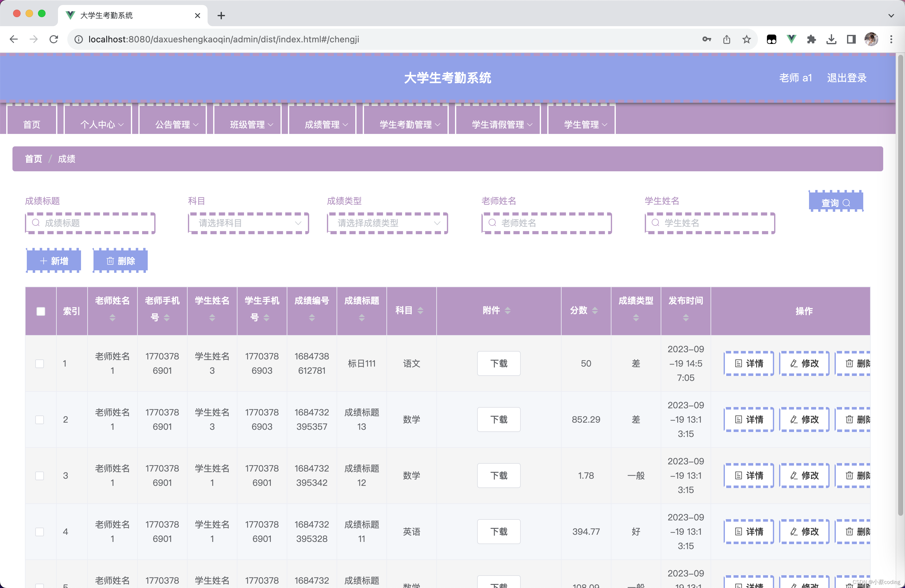Sort by 老师姓名 column arrows
This screenshot has width=905, height=588.
pyautogui.click(x=112, y=317)
